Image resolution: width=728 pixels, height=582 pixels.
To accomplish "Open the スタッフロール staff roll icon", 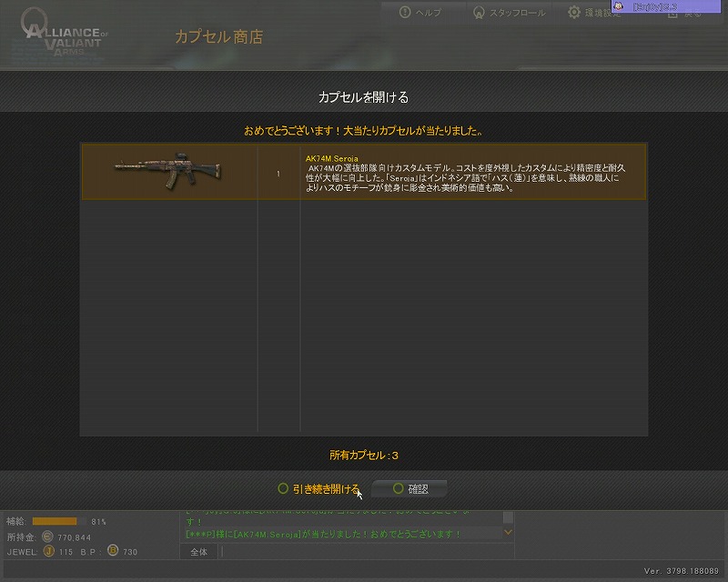I will 479,13.
